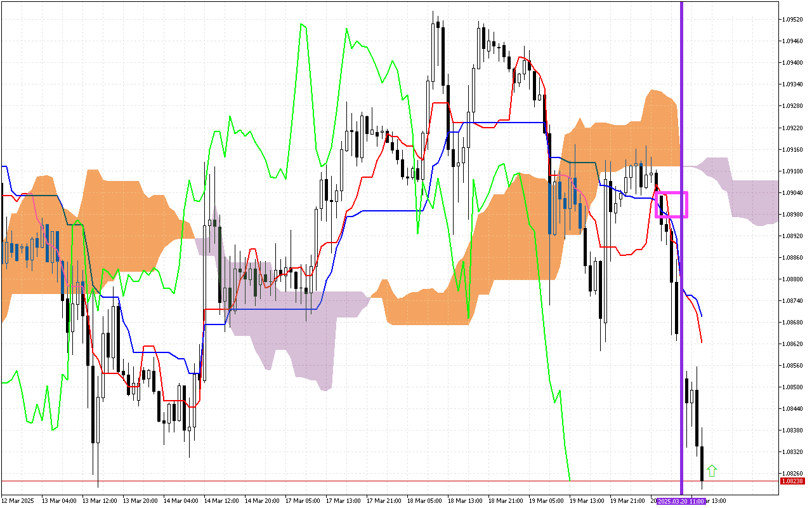Select the 2025.03.20 11:00 vertical line date label
812x508 pixels.
tap(681, 501)
